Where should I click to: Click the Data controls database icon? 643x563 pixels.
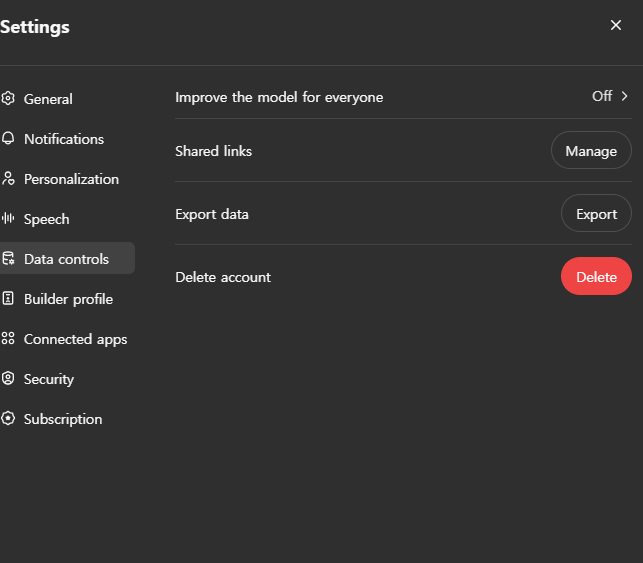(x=8, y=259)
